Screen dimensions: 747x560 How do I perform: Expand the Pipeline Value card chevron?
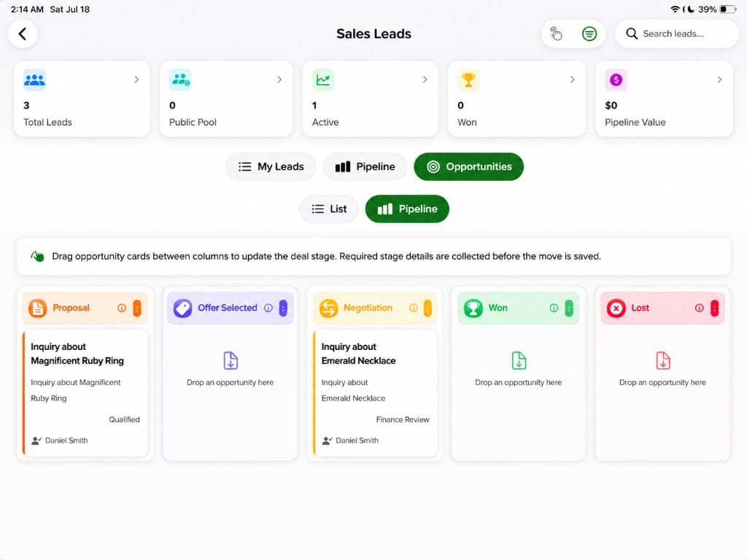(719, 79)
